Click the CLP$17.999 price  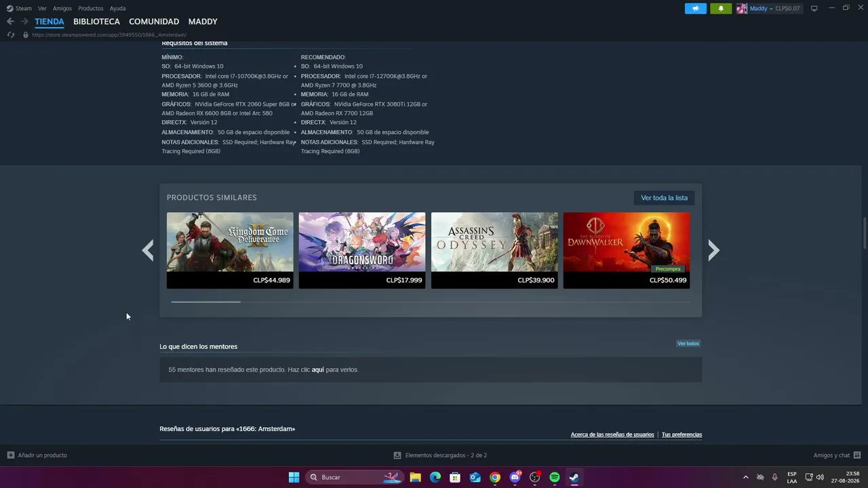click(403, 280)
